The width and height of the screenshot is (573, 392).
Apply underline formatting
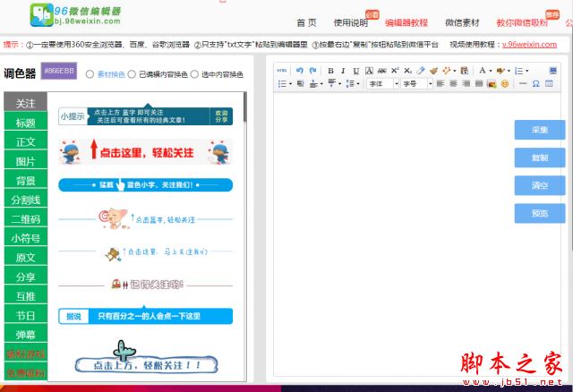356,71
